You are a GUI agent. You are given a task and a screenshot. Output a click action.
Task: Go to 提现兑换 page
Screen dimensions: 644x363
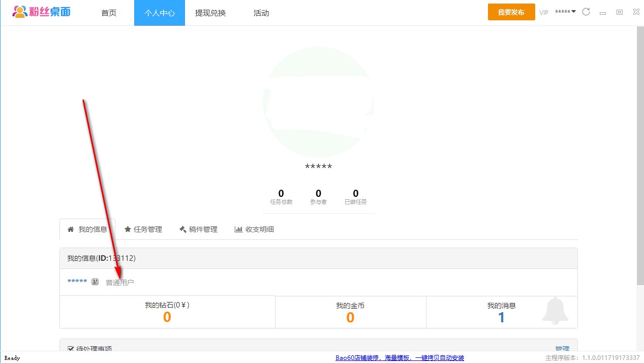pyautogui.click(x=210, y=13)
